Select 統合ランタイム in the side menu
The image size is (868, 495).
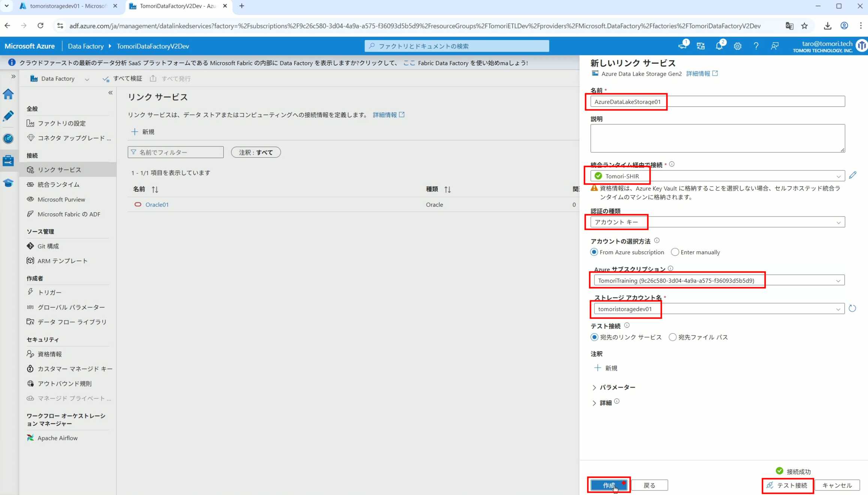58,185
